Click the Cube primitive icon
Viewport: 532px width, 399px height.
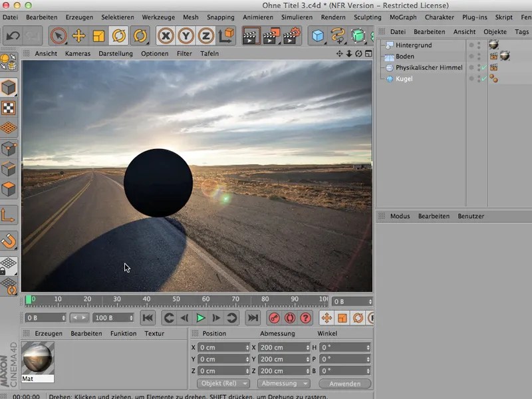[x=319, y=36]
